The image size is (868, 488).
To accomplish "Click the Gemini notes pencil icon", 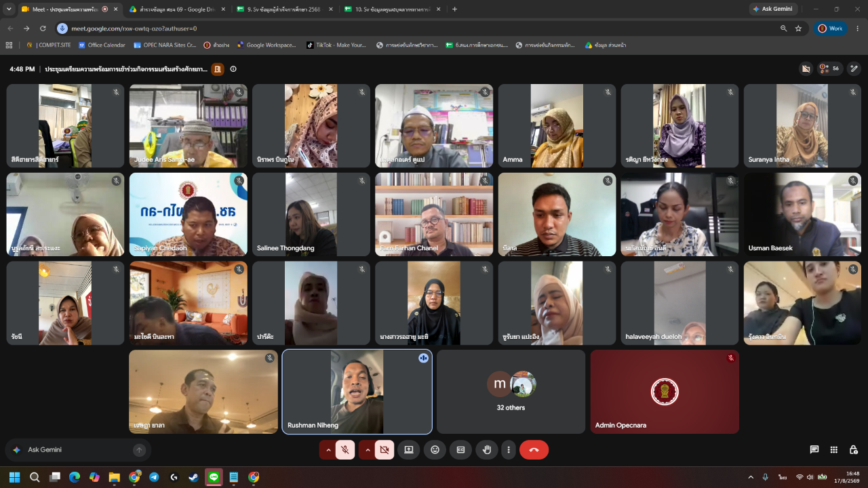I will [854, 68].
